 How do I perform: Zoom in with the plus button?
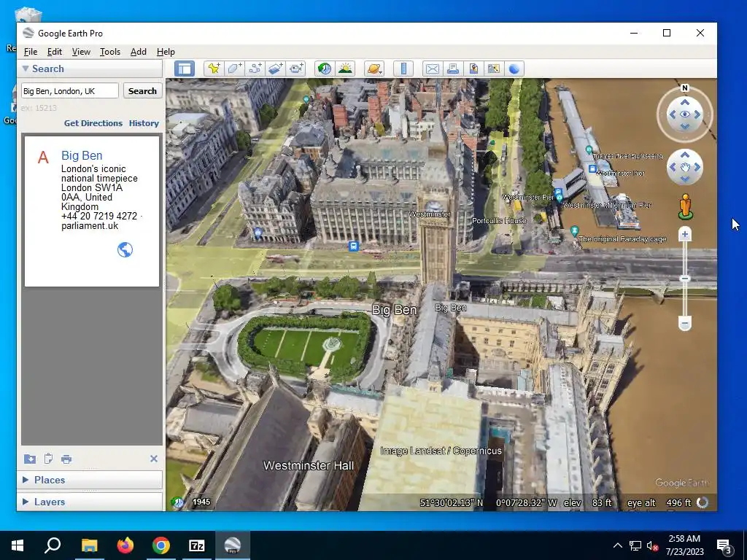coord(684,234)
